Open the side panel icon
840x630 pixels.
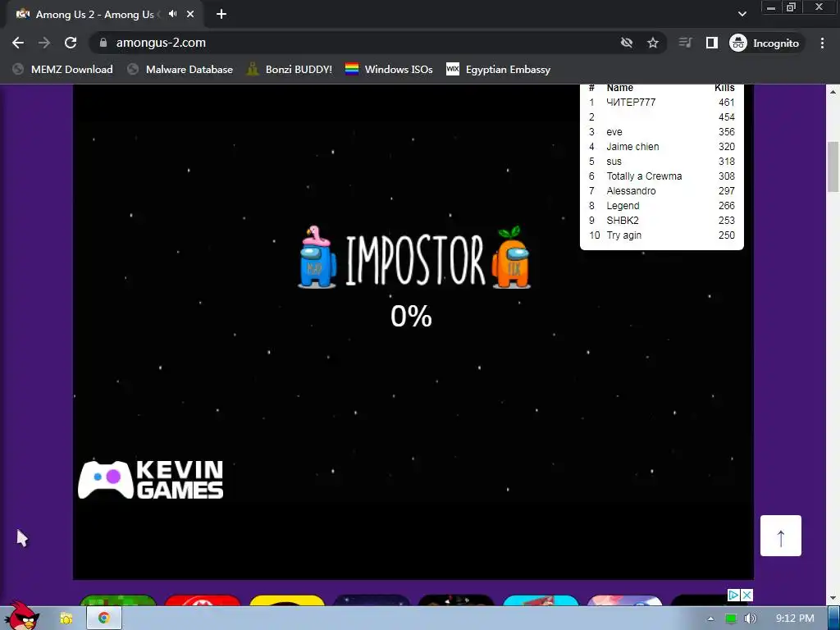coord(711,43)
